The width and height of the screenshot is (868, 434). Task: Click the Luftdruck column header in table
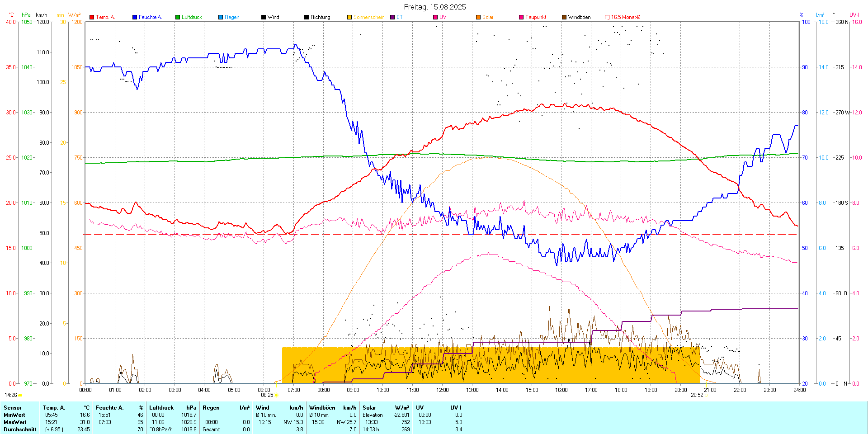(x=161, y=408)
